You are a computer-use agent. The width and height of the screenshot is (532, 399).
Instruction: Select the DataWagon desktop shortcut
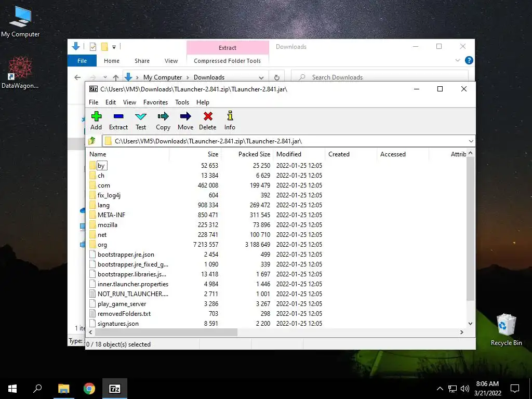[x=20, y=73]
